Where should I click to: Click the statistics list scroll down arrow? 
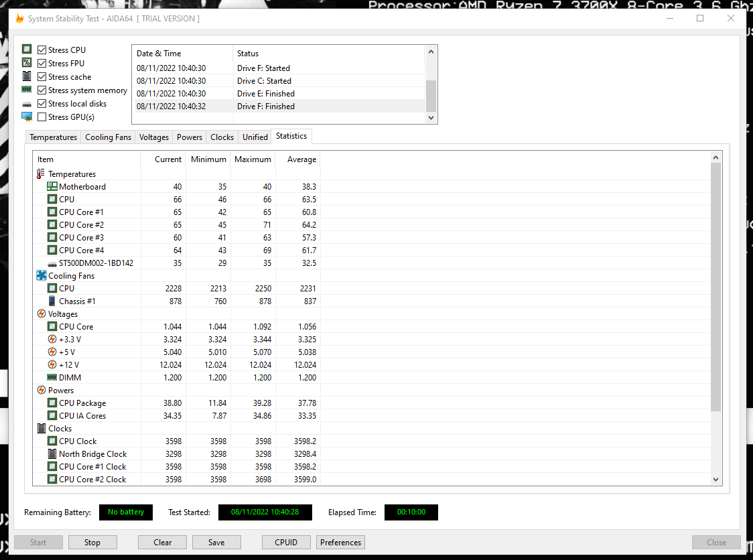point(715,480)
